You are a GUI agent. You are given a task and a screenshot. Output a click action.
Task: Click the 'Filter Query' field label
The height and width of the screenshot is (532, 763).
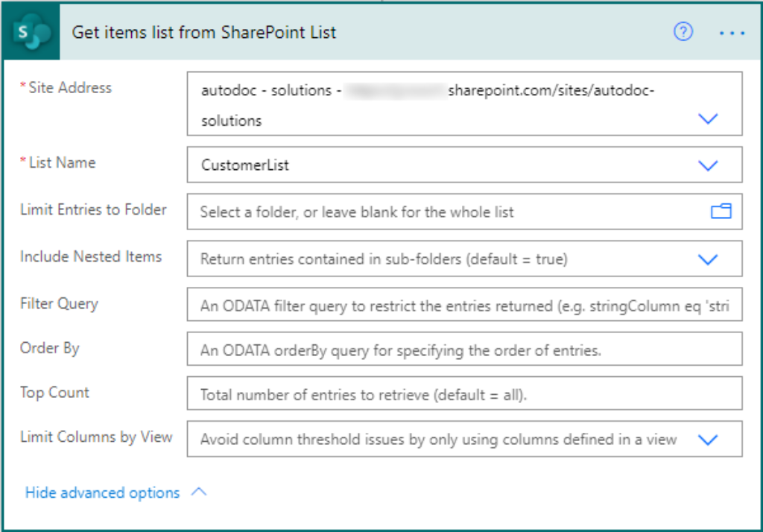(59, 304)
